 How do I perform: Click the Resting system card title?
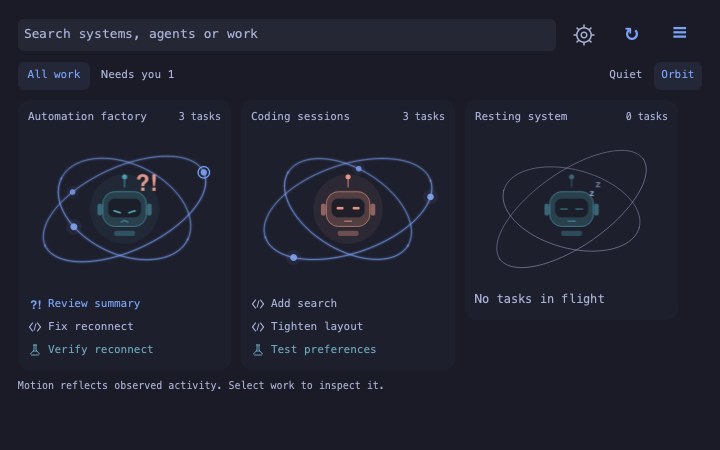521,117
